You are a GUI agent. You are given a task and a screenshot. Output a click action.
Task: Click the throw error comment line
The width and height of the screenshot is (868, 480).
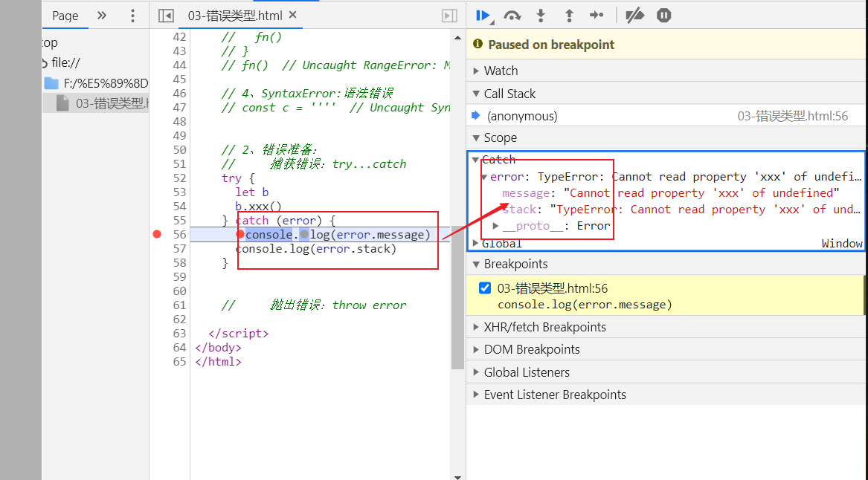pos(315,305)
